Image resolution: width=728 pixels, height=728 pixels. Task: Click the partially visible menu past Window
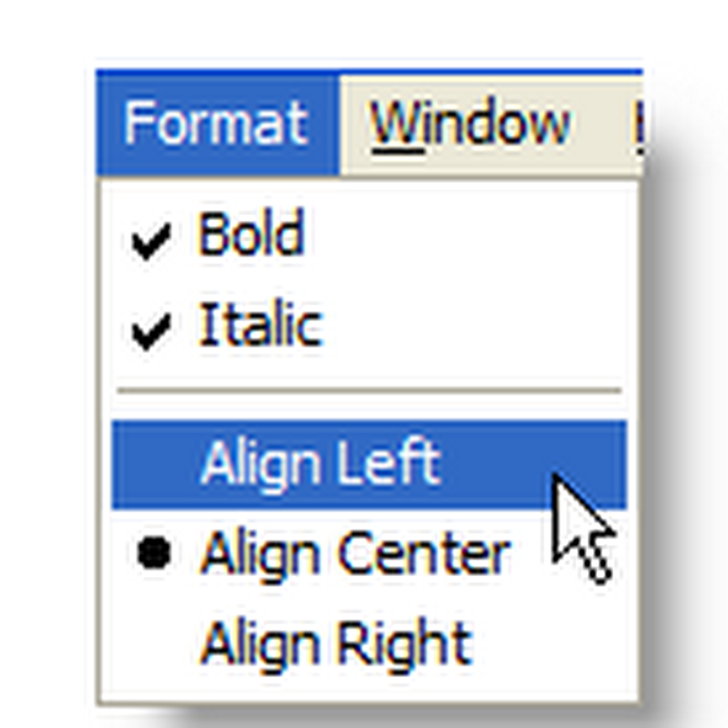[640, 118]
